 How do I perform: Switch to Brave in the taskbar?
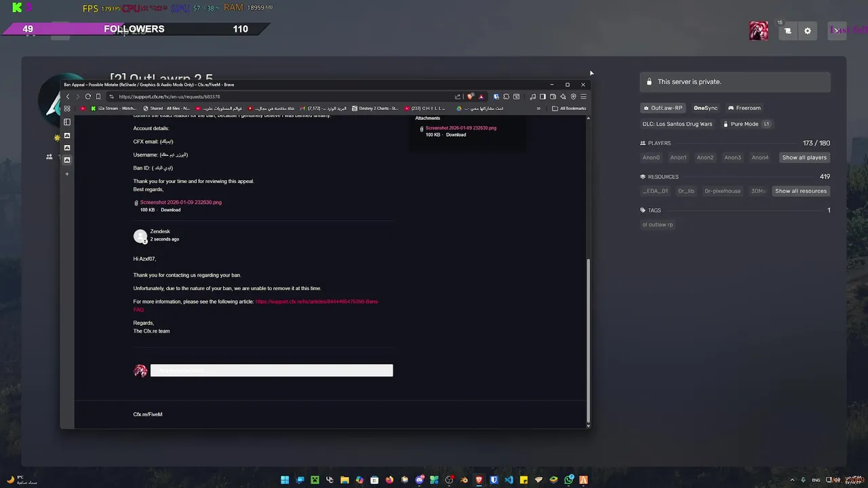point(479,480)
